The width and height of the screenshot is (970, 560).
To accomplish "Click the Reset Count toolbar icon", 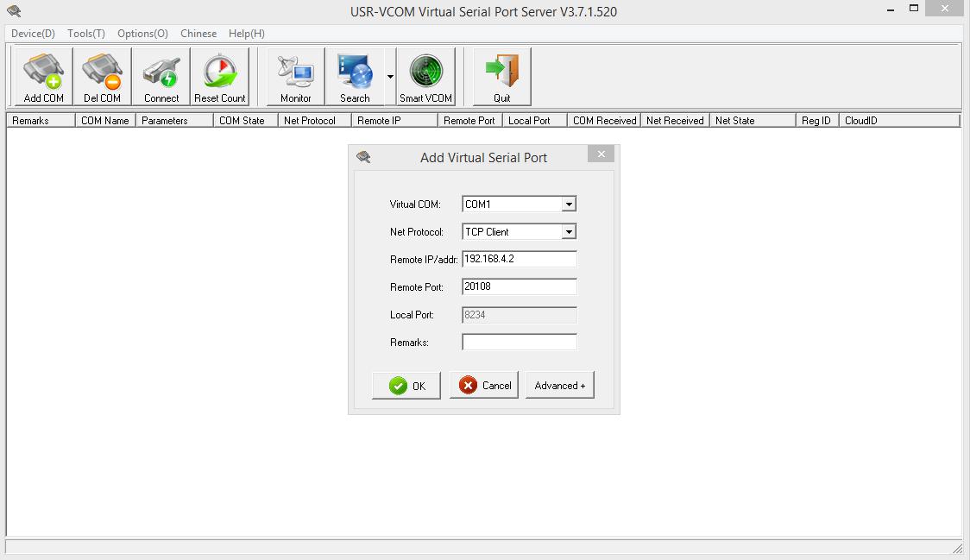I will (219, 77).
